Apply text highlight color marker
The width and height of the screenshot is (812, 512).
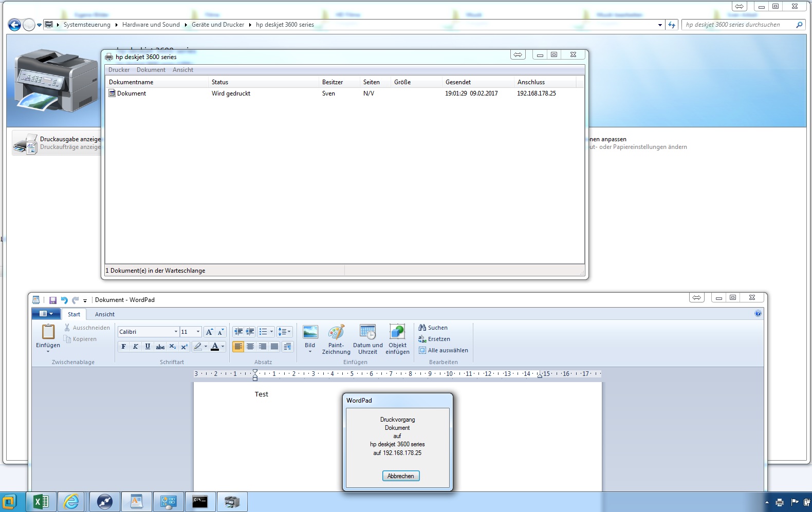[x=197, y=347]
